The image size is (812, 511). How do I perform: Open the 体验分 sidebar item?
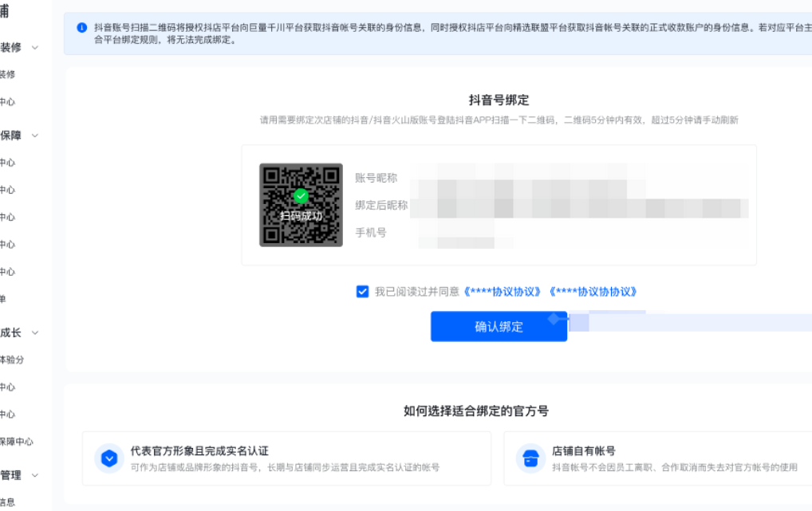11,360
